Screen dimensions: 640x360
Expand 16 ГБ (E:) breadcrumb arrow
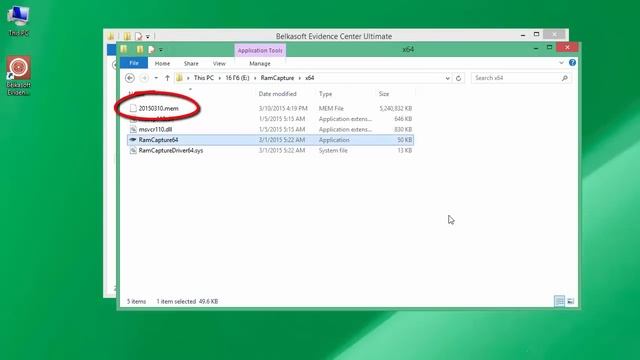coord(255,78)
